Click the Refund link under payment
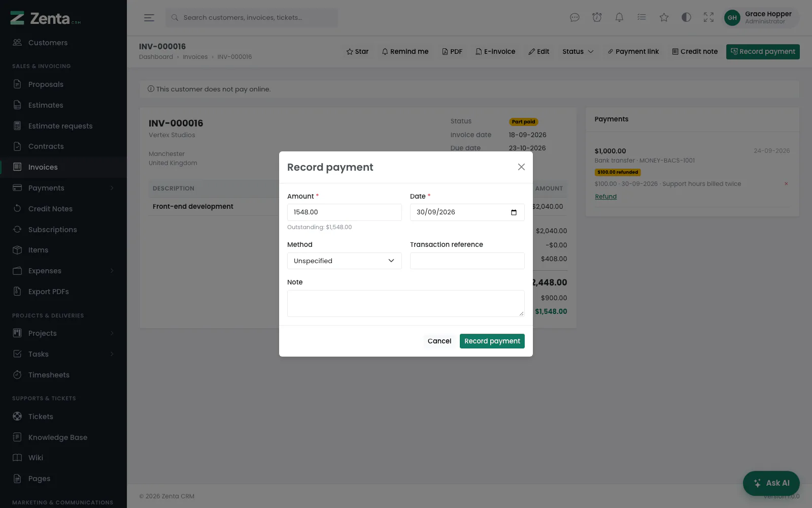 [605, 197]
